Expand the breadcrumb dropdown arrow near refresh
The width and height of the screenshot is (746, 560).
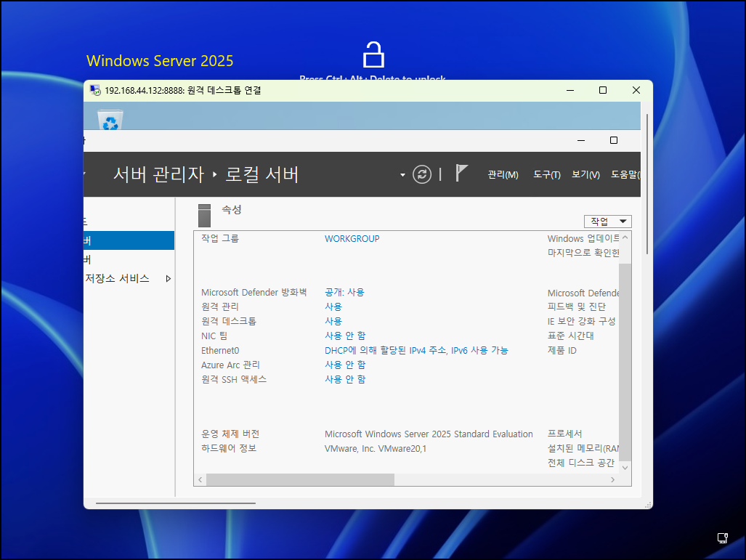click(402, 175)
